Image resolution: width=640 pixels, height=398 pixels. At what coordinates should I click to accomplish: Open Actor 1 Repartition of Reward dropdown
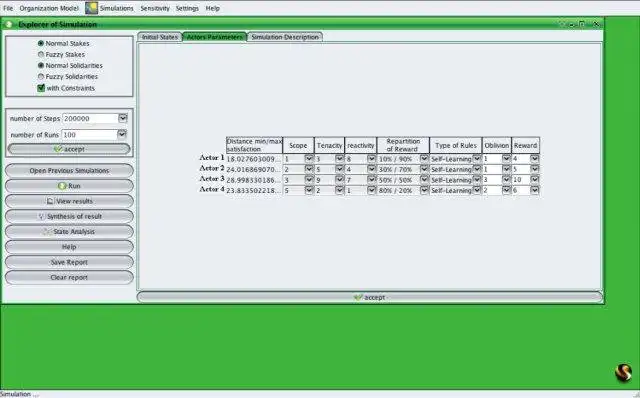pyautogui.click(x=424, y=159)
